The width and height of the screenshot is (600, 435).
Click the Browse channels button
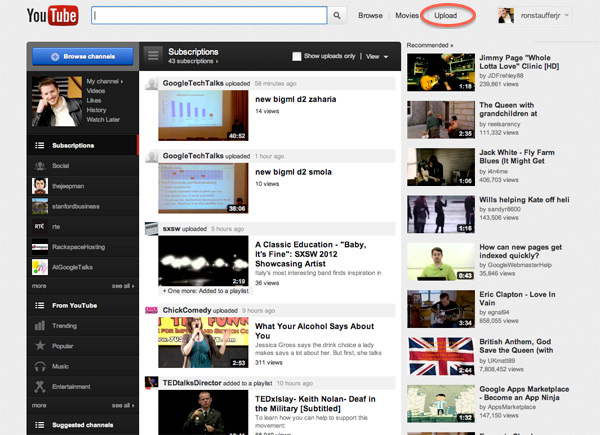click(83, 57)
